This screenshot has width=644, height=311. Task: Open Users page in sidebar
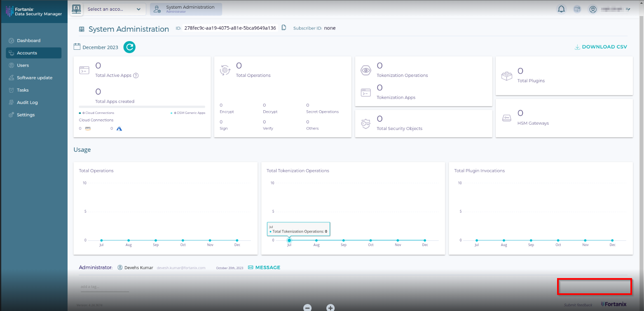coord(23,65)
